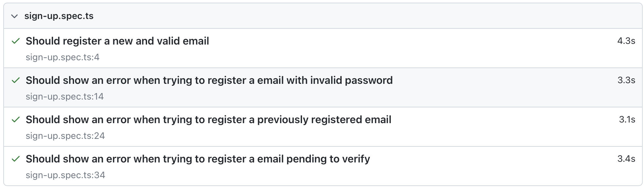Click the 3.1s duration value

(x=627, y=120)
